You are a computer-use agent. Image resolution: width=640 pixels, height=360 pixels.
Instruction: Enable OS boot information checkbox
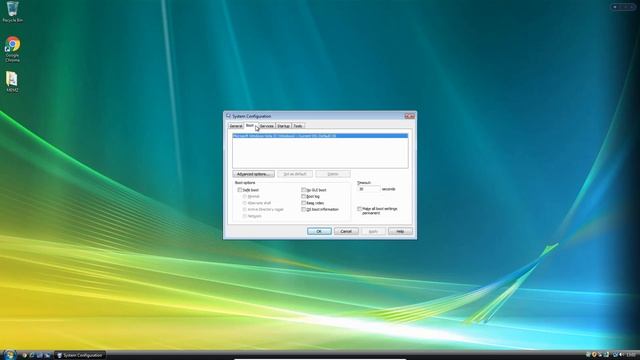(303, 209)
